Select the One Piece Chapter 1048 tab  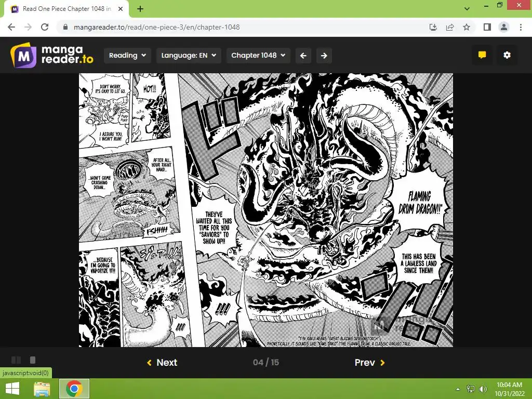coord(66,9)
